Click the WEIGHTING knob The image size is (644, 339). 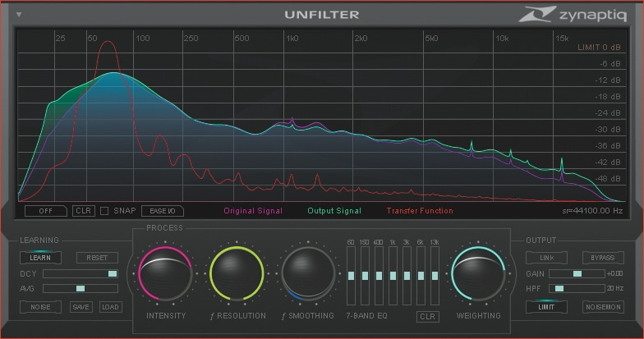(x=478, y=274)
